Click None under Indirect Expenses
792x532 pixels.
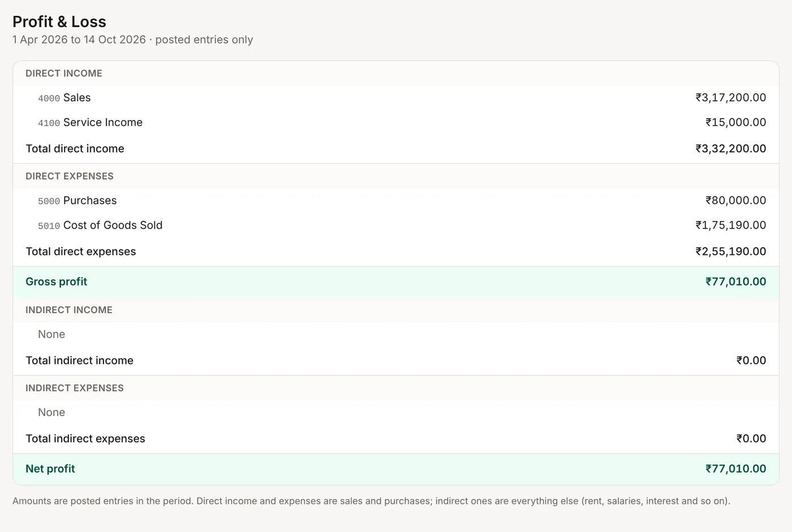point(51,412)
